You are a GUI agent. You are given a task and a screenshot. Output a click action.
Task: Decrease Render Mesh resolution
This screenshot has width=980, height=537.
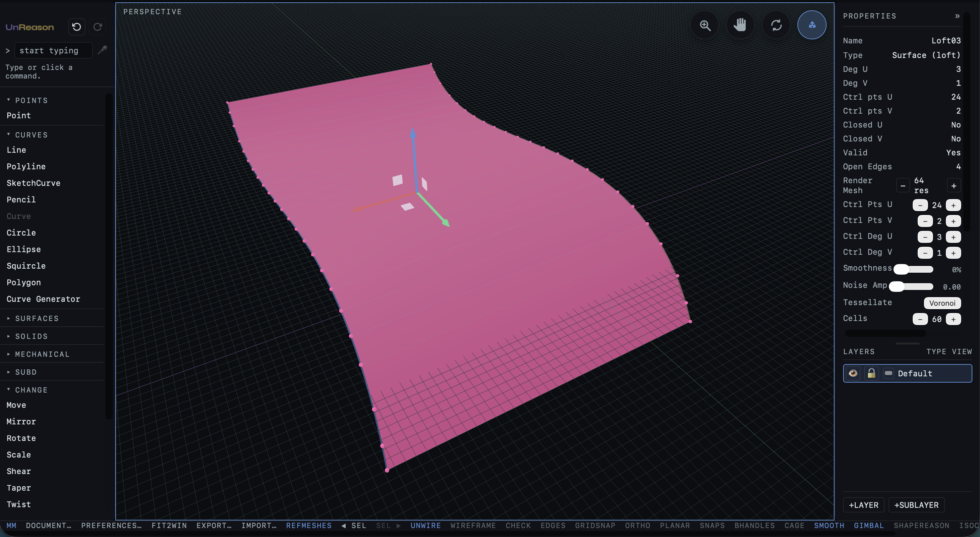tap(903, 186)
